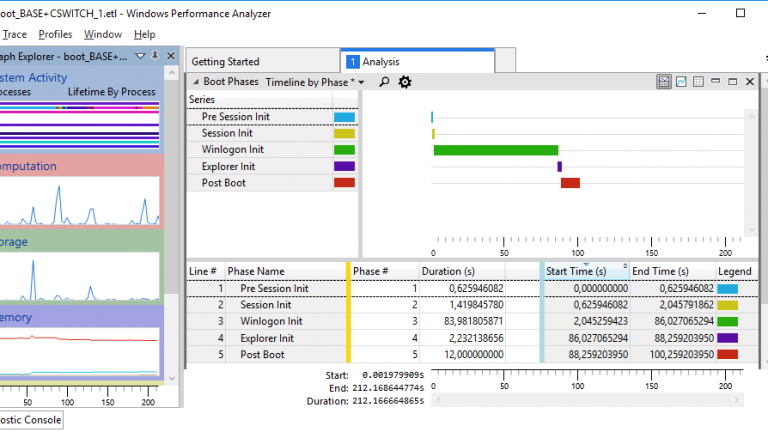Click the Series column header
The height and width of the screenshot is (432, 768).
coord(260,99)
